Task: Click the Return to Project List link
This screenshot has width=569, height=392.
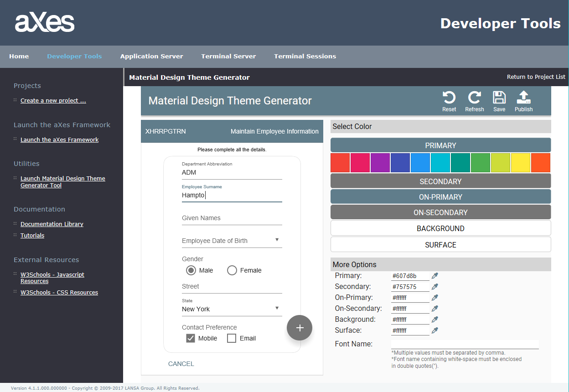Action: (536, 77)
